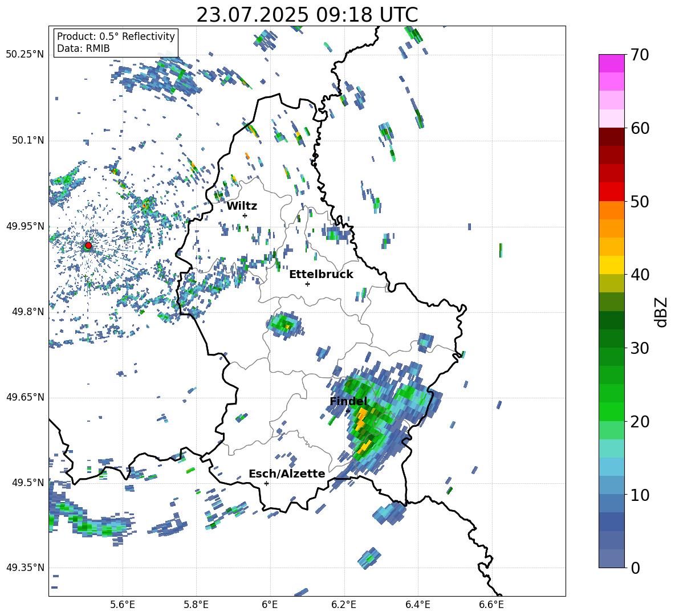Click the red radar location dot
The height and width of the screenshot is (616, 675).
pyautogui.click(x=88, y=245)
